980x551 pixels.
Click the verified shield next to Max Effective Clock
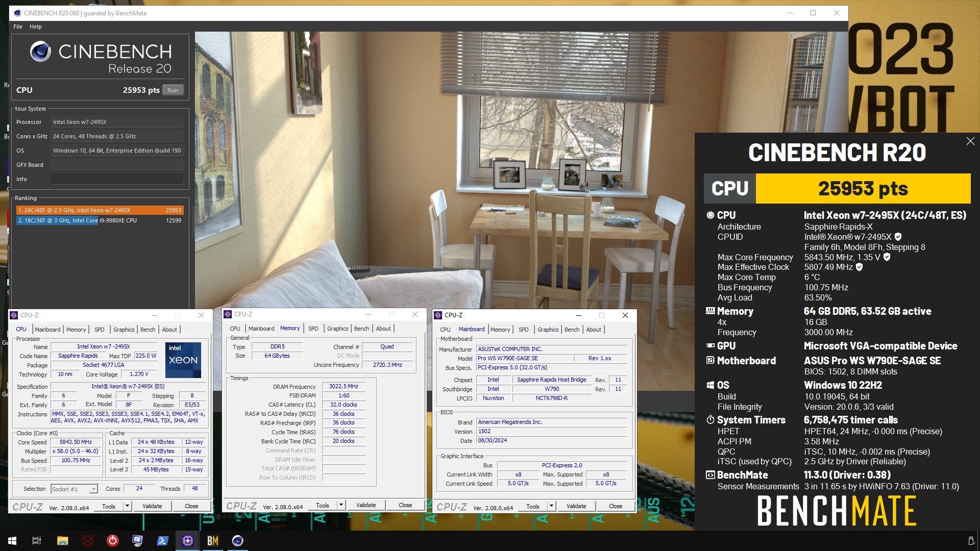click(859, 267)
